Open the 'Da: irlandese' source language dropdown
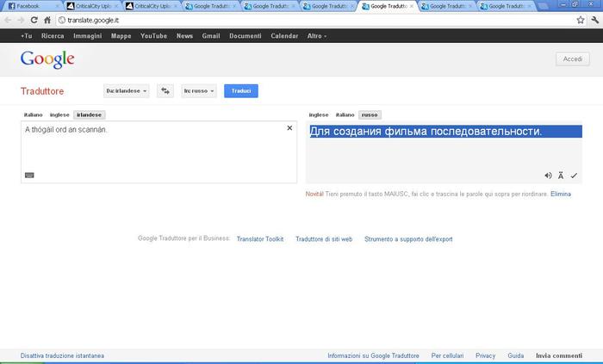This screenshot has height=364, width=603. pos(126,91)
